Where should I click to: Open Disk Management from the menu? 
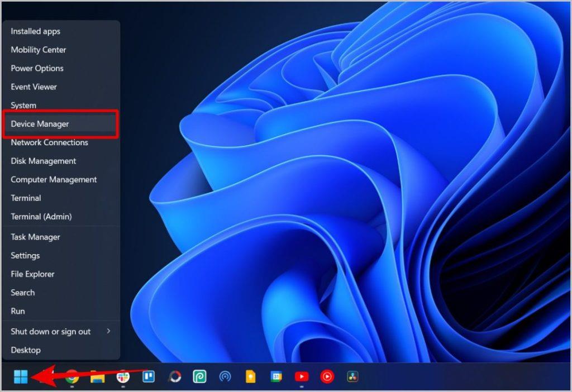point(61,161)
